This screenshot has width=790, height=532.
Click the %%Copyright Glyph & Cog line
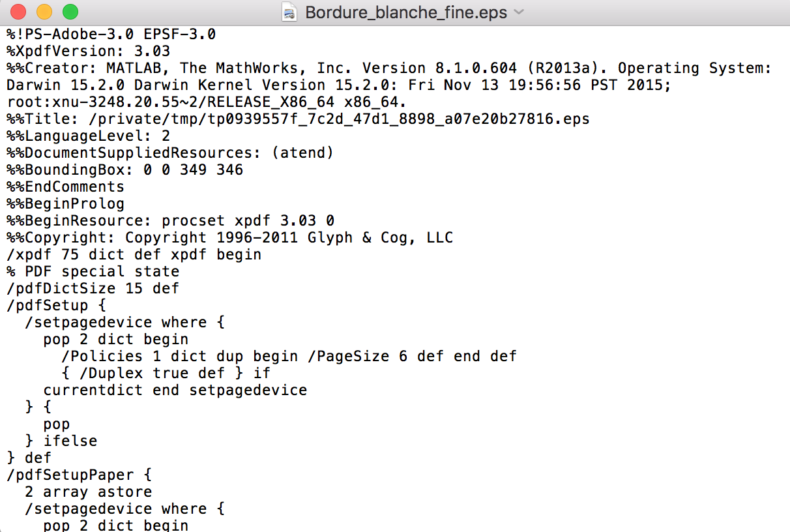(x=229, y=237)
